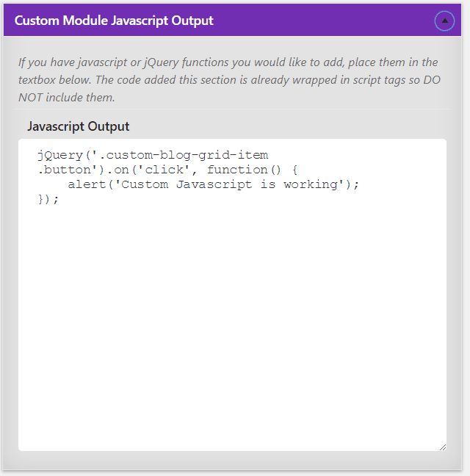Click the word 'working' inside the alert
470x476 pixels.
pos(311,184)
